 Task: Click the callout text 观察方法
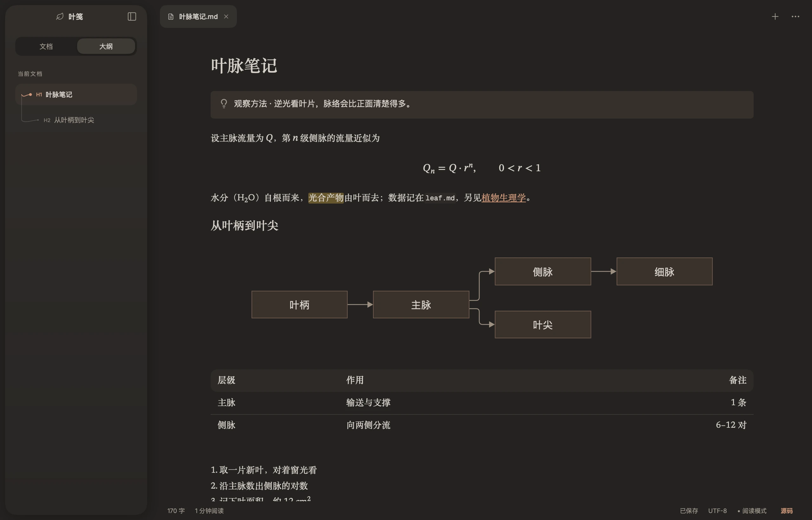(x=250, y=104)
